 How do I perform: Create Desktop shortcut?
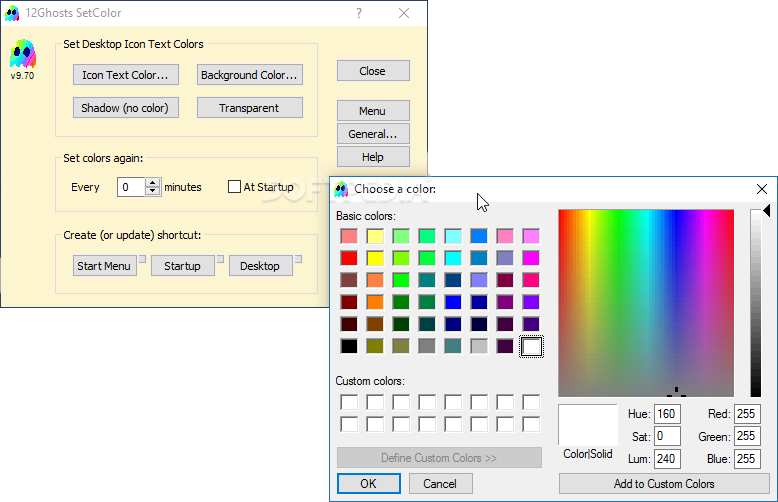click(x=260, y=266)
